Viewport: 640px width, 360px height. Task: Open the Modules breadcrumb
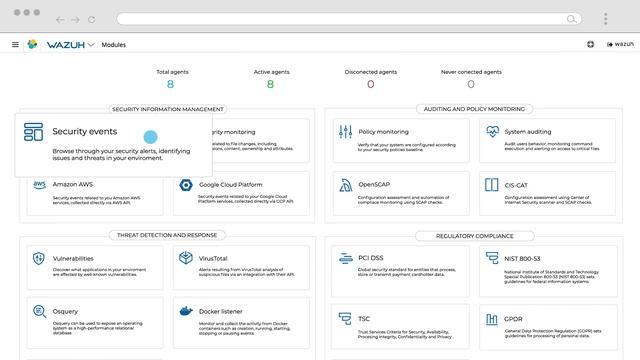pyautogui.click(x=113, y=45)
